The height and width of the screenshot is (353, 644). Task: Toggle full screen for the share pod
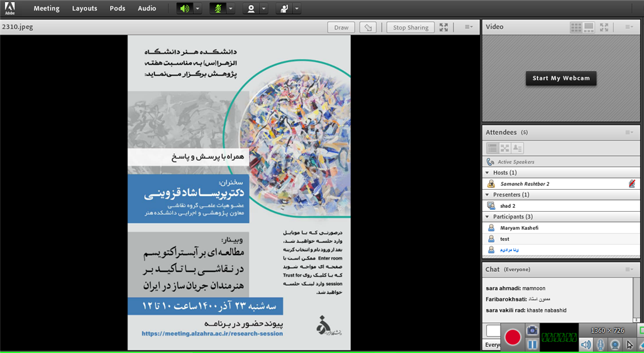443,28
